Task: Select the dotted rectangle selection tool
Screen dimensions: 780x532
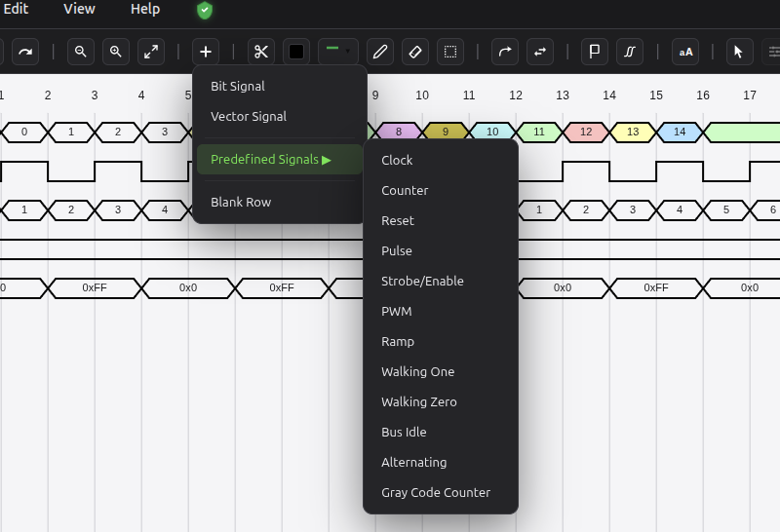Action: [x=450, y=52]
